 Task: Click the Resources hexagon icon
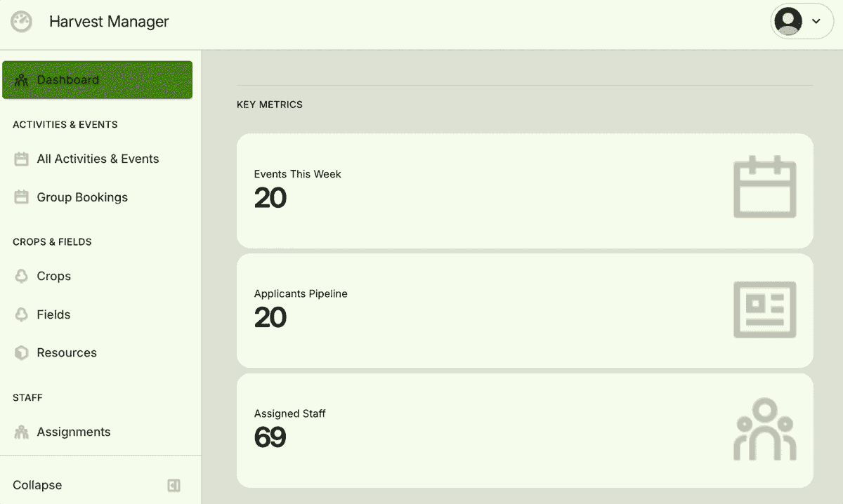pyautogui.click(x=20, y=352)
